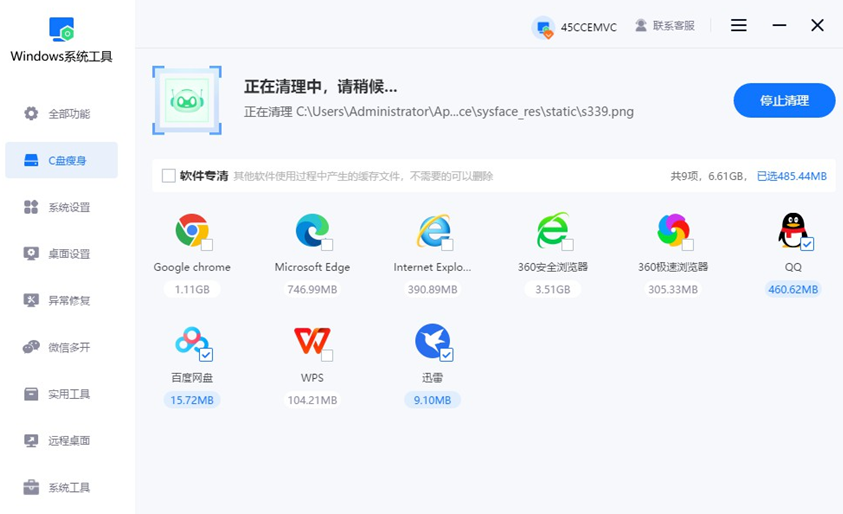The width and height of the screenshot is (843, 514).
Task: Click the 迅雷 bird icon
Action: 432,340
